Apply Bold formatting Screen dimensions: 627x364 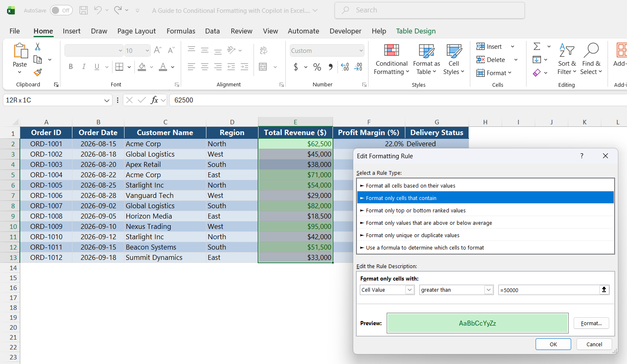(71, 67)
